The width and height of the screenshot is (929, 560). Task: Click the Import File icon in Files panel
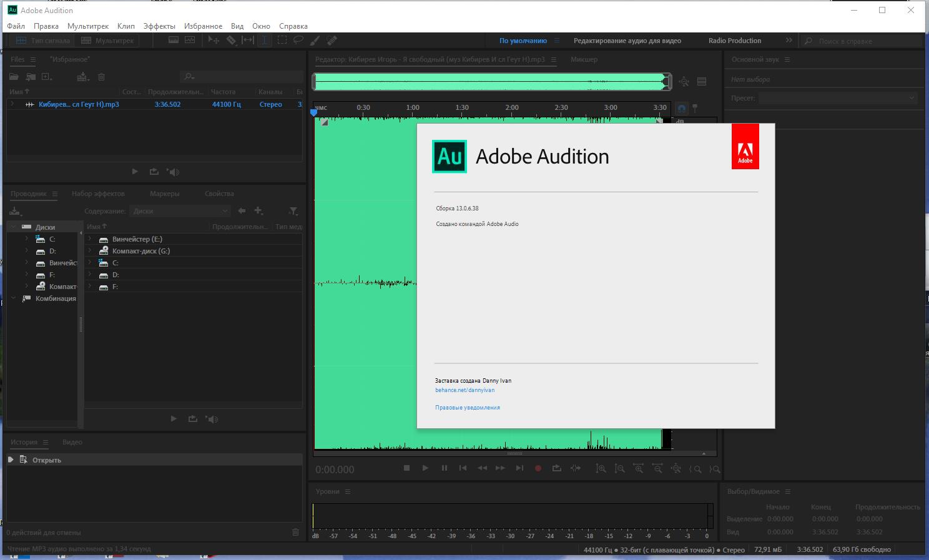[x=31, y=77]
